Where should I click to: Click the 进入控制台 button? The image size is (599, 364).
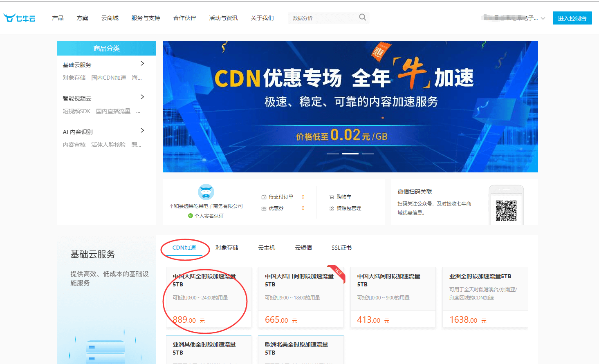[572, 18]
